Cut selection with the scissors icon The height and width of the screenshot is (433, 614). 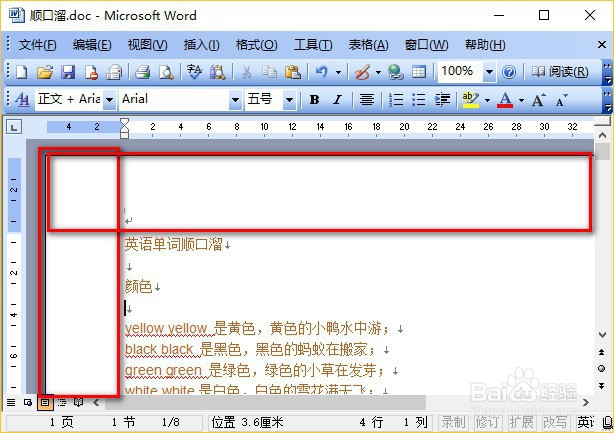(x=246, y=72)
